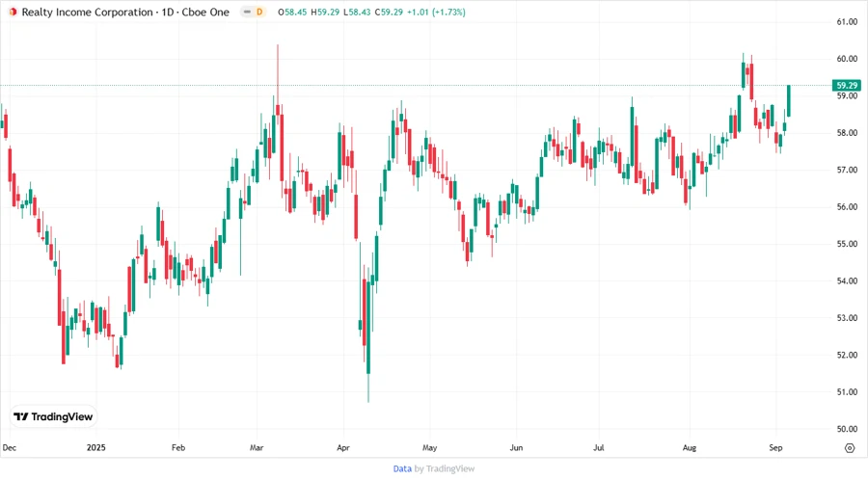
Task: Click the Aug label on time axis
Action: pos(690,448)
